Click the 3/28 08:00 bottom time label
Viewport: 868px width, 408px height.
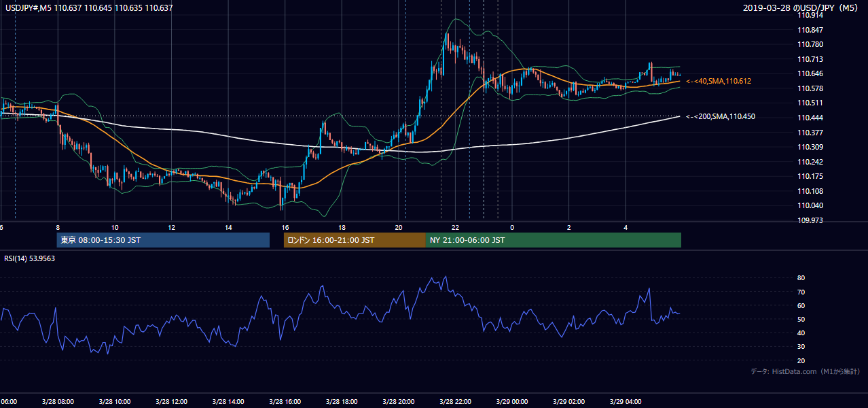pyautogui.click(x=57, y=402)
